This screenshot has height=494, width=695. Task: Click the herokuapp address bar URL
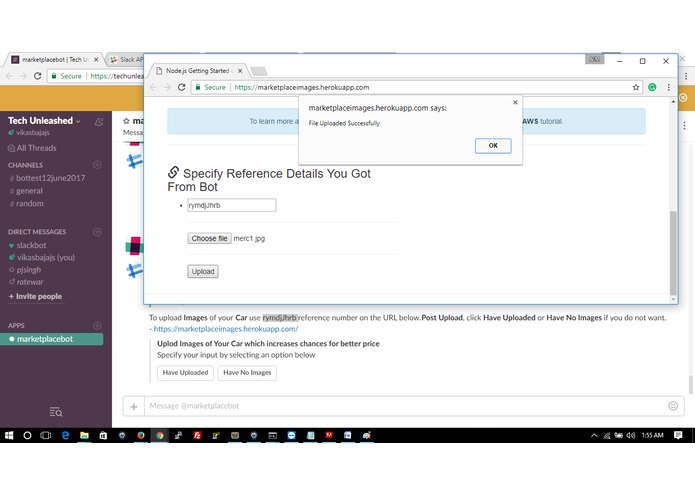(301, 87)
